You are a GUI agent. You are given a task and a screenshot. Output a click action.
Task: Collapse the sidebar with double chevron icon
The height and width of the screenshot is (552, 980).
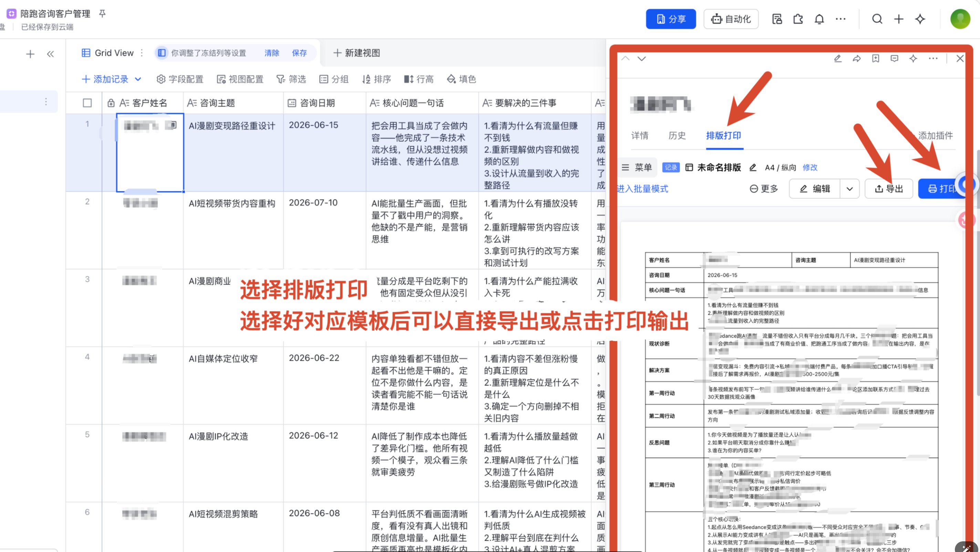click(x=50, y=54)
